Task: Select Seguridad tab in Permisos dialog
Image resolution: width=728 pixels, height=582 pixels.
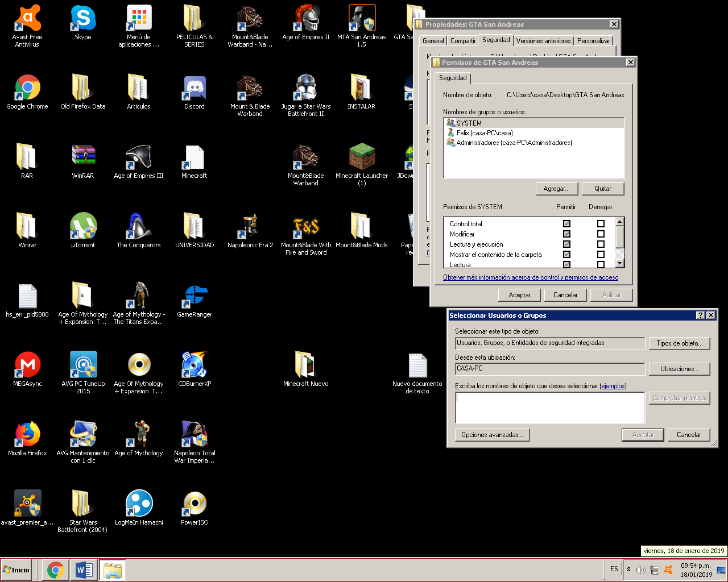Action: [453, 78]
